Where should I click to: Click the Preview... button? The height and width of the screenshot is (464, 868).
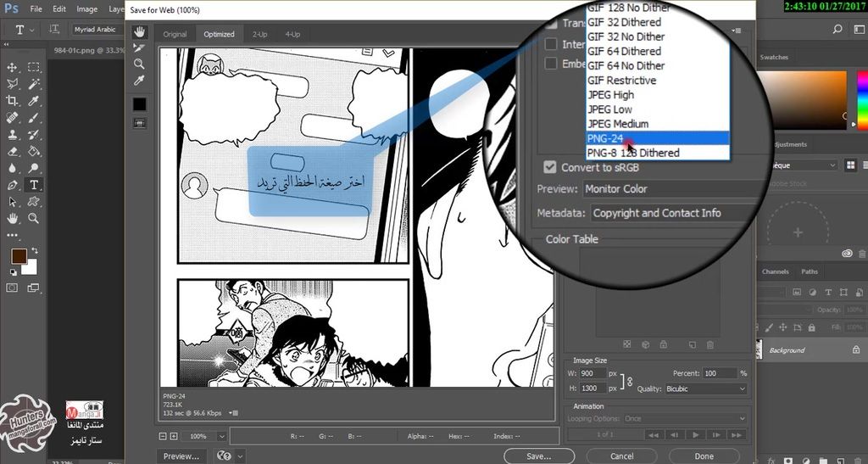point(181,456)
